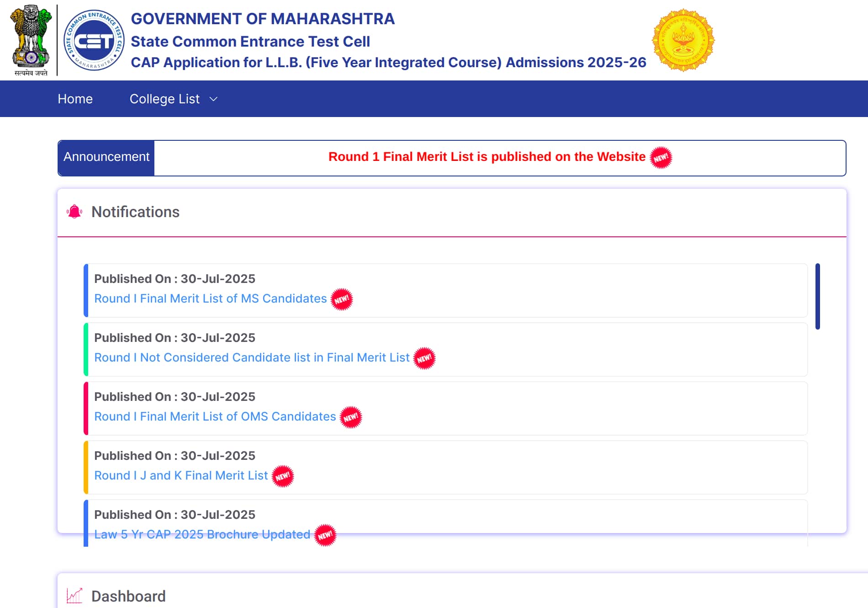The image size is (868, 608).
Task: Click the Dashboard heading
Action: 128,596
